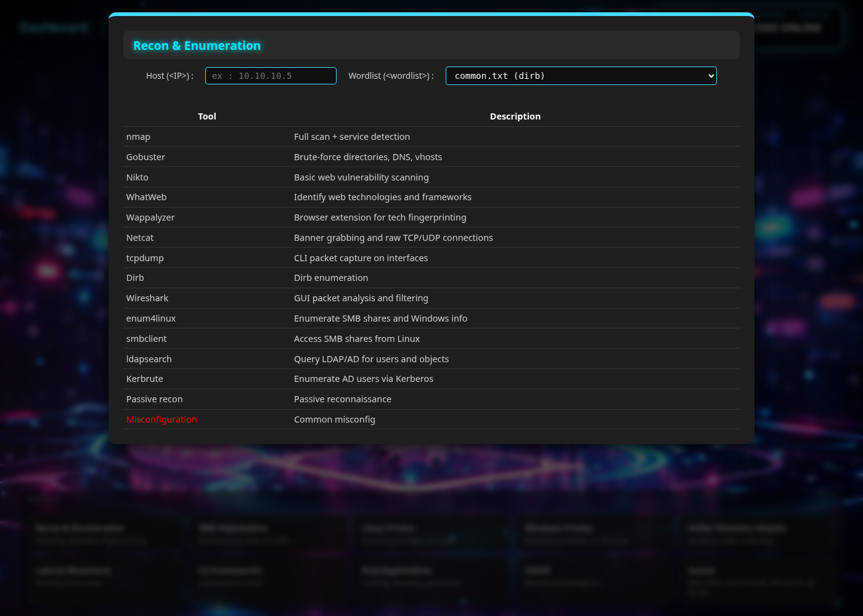The height and width of the screenshot is (616, 863).
Task: Click "Enumerate AD users via Kerberos" text
Action: (364, 379)
